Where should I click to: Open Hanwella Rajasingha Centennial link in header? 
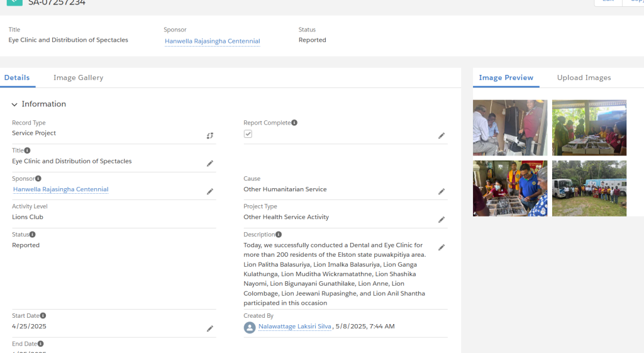coord(213,41)
